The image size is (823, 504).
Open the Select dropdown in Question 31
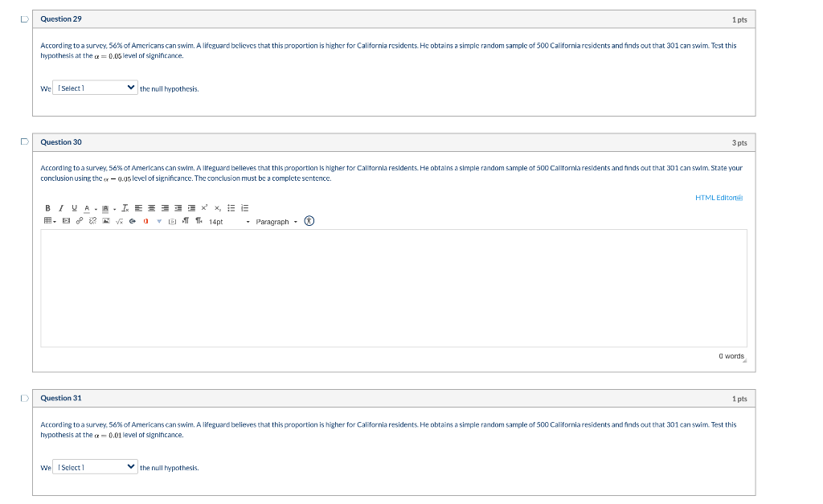pos(95,467)
